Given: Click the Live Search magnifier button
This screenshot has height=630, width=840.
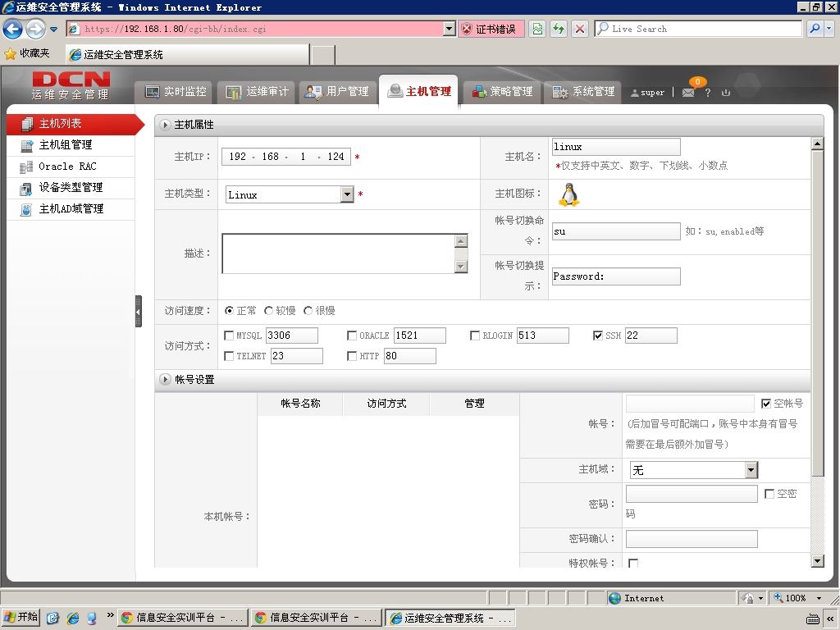Looking at the screenshot, I should point(815,29).
